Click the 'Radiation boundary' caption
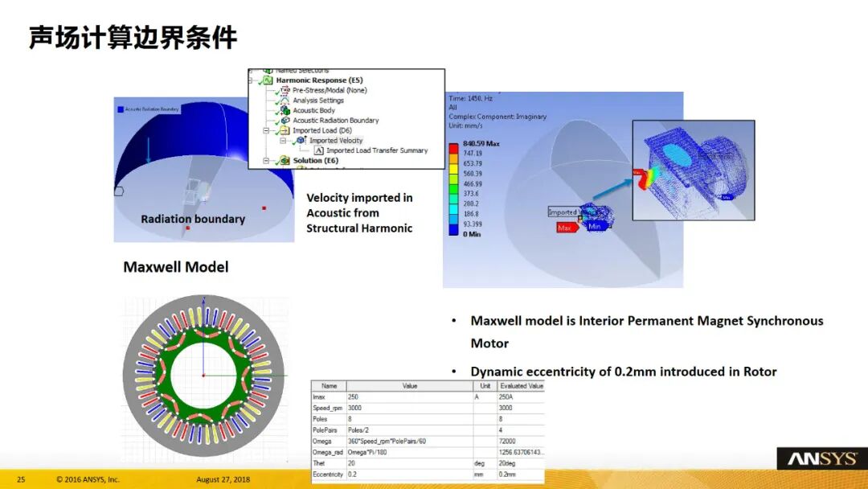Image resolution: width=868 pixels, height=489 pixels. coord(193,220)
